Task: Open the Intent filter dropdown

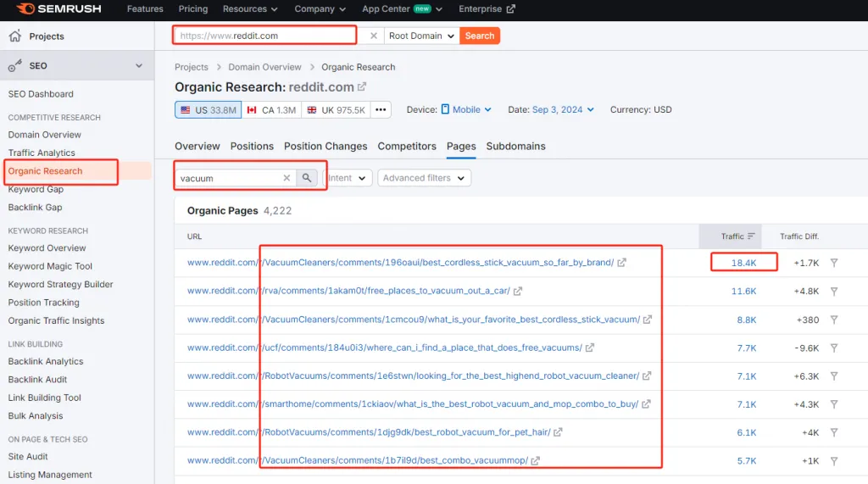Action: 347,178
